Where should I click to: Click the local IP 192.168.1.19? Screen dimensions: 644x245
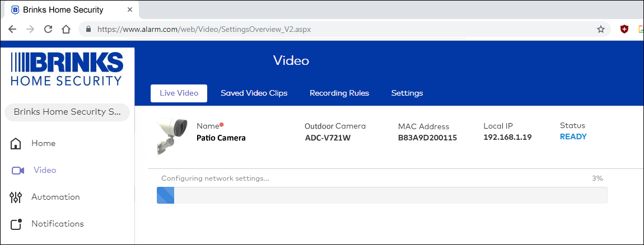coord(508,137)
